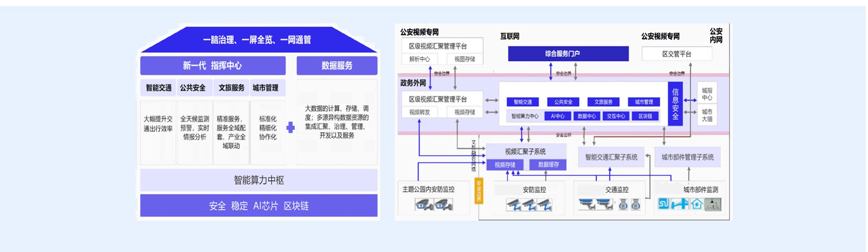This screenshot has height=252, width=868.
Task: Select the 新一代 指挥中心 header block
Action: 213,66
